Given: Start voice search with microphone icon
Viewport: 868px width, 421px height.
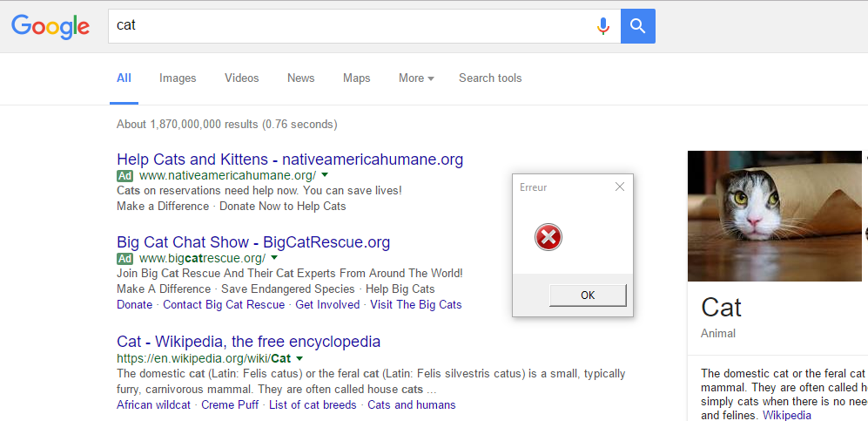Looking at the screenshot, I should [x=603, y=26].
